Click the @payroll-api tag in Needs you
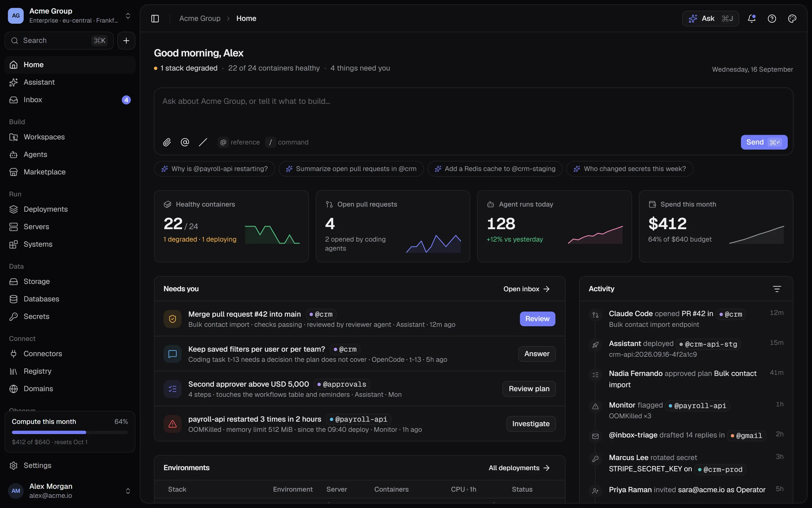 click(358, 419)
